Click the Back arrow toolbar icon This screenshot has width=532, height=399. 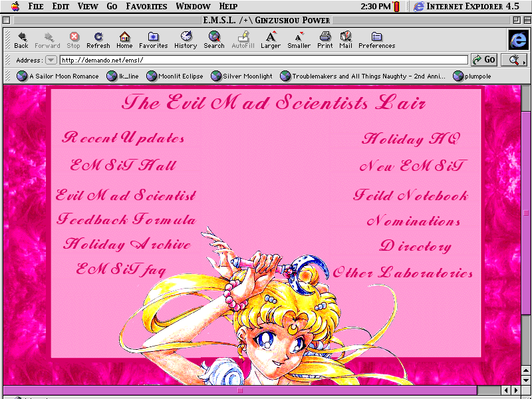coord(21,37)
